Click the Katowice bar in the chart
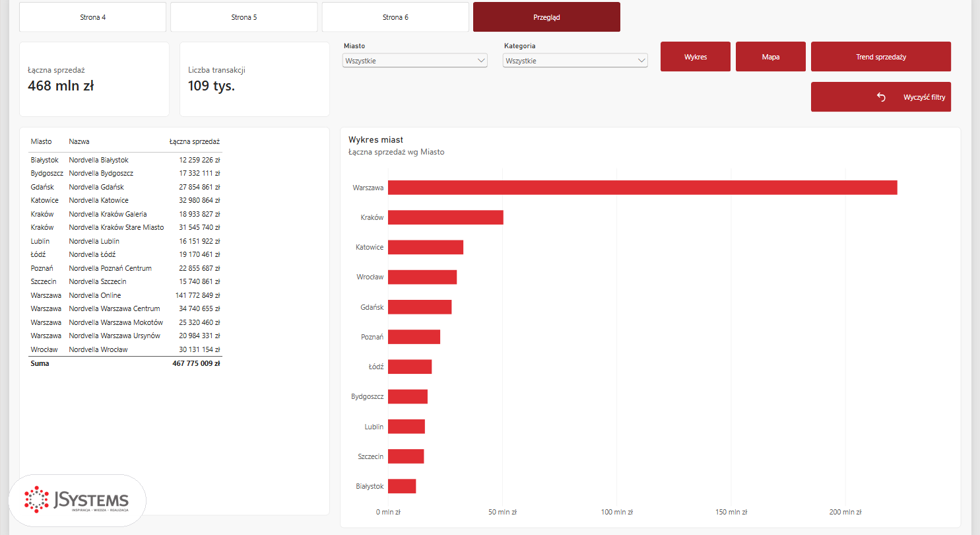The width and height of the screenshot is (980, 535). [x=426, y=247]
